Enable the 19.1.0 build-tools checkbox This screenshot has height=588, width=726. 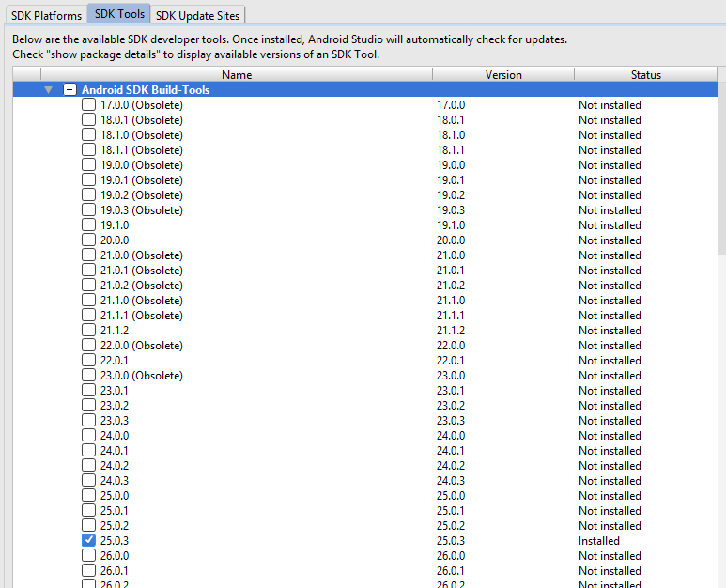pos(88,225)
